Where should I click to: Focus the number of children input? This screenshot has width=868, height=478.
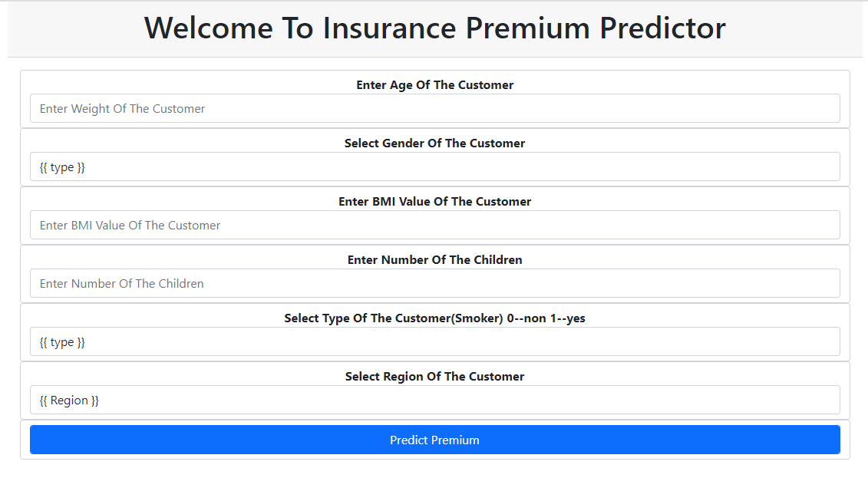[434, 283]
